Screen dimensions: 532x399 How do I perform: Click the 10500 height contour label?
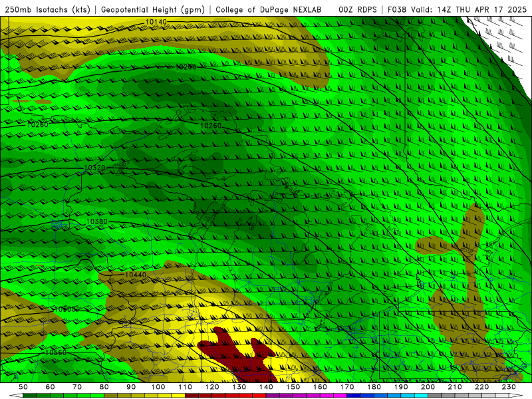click(x=65, y=309)
